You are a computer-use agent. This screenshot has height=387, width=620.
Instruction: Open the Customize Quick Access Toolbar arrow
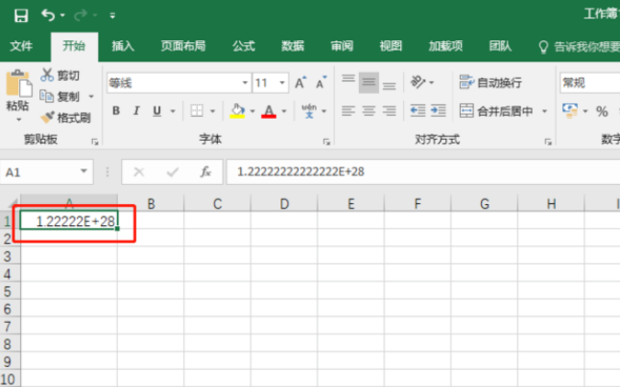pos(112,15)
